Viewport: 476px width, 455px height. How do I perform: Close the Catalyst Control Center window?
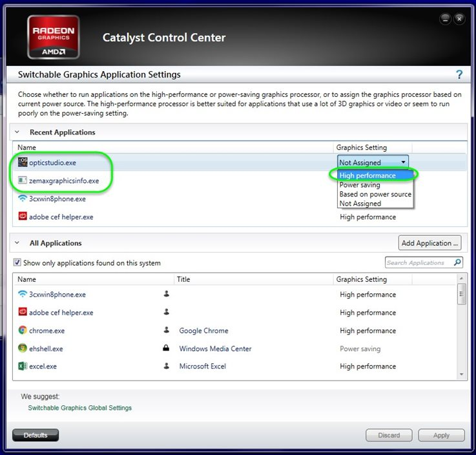[459, 19]
